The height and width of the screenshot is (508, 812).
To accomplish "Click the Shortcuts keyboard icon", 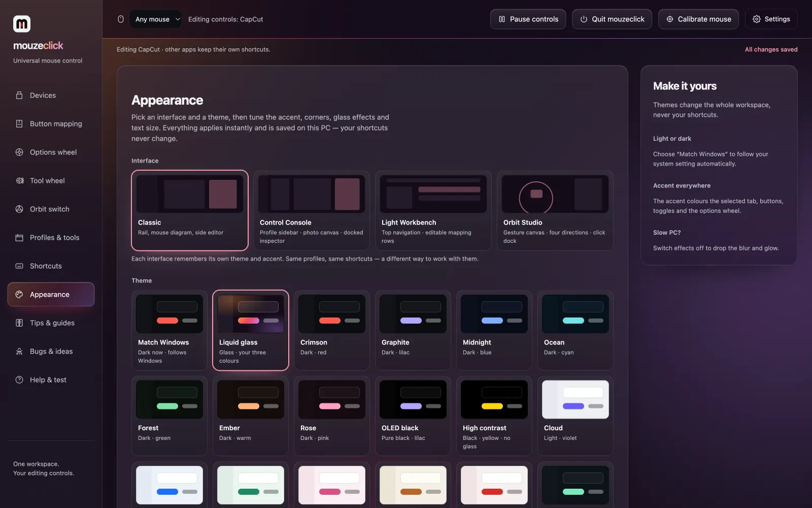I will 19,266.
